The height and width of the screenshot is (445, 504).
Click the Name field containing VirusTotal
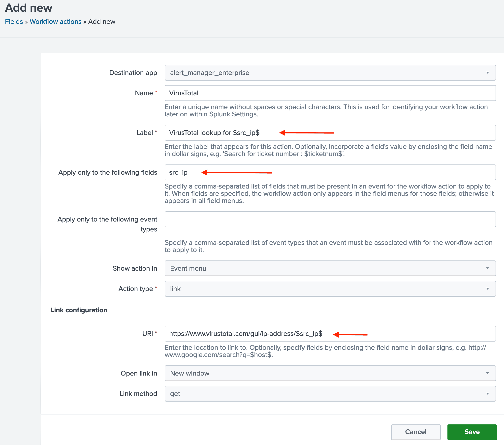(x=330, y=93)
